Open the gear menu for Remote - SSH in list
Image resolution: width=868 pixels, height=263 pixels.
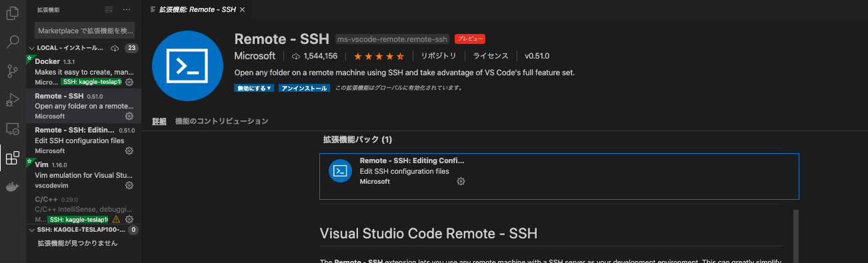pyautogui.click(x=129, y=116)
